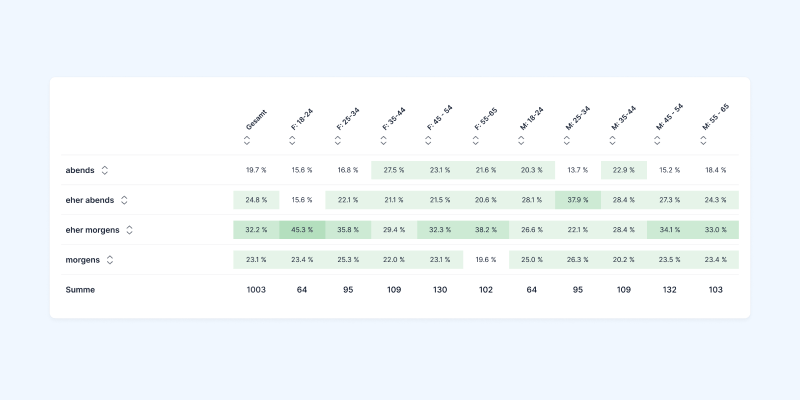The image size is (800, 400).
Task: Click sort arrows under F: 18-24
Action: click(x=292, y=141)
